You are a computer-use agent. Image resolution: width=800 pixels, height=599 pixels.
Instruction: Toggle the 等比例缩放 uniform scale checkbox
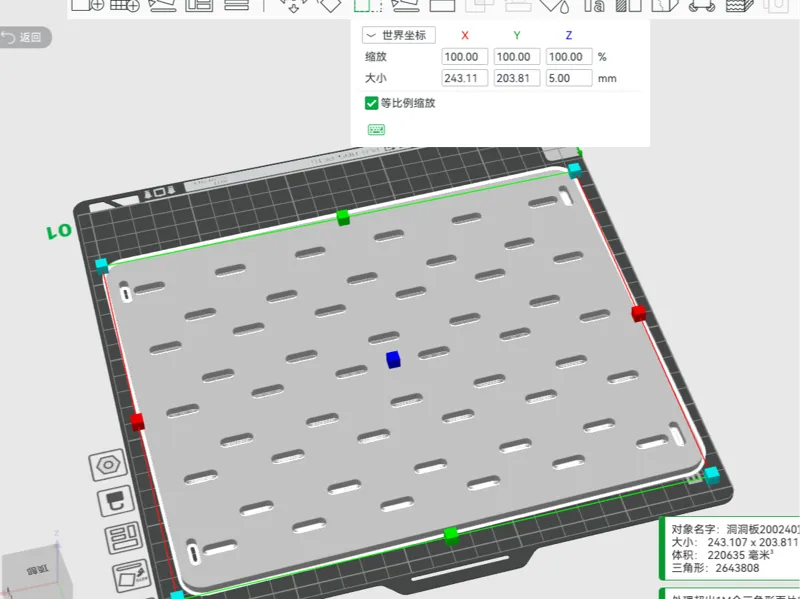[x=371, y=103]
